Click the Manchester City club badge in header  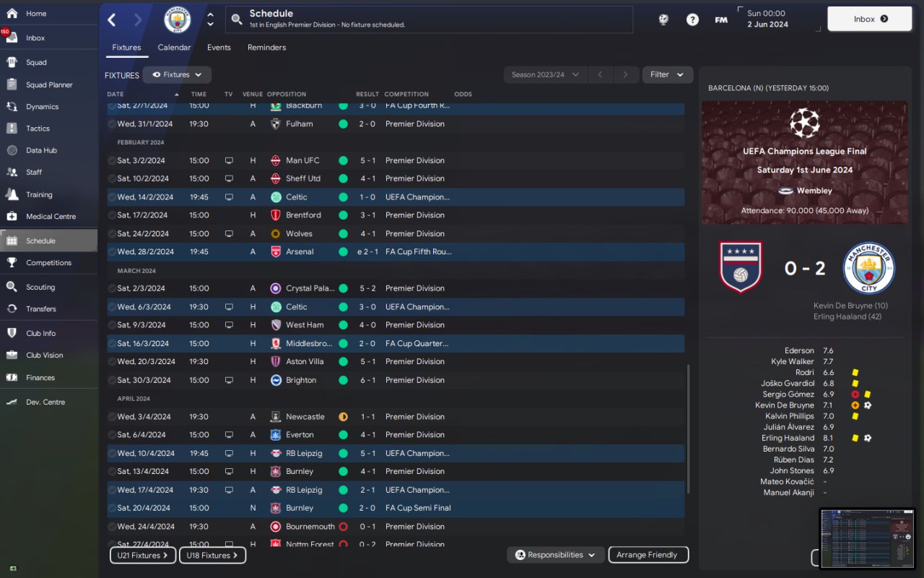click(177, 20)
